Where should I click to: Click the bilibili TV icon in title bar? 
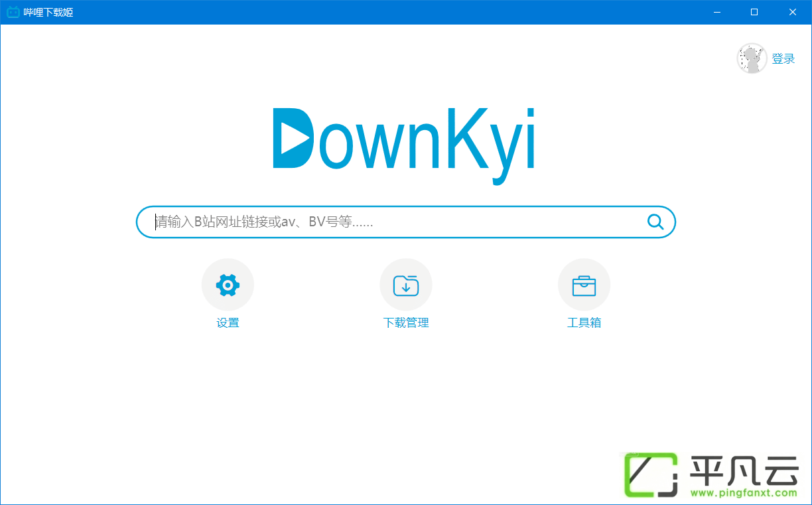13,12
